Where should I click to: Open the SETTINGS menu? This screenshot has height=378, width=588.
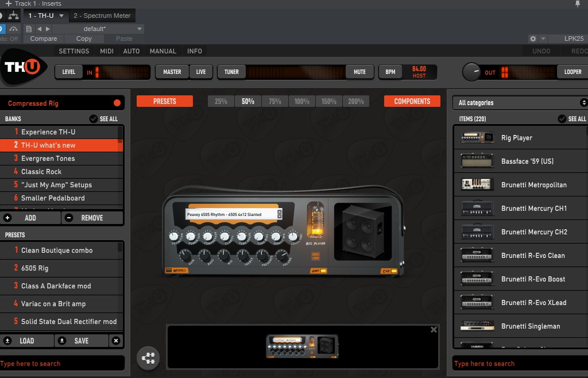74,51
